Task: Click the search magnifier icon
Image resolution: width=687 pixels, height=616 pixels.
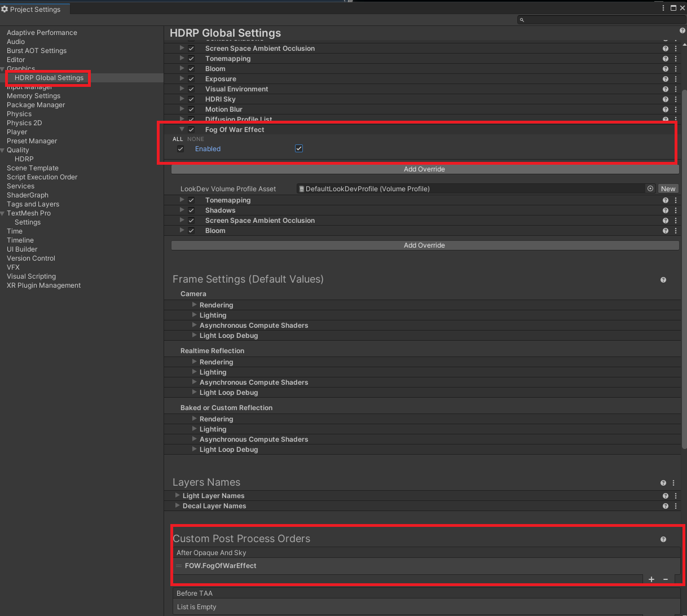Action: point(522,20)
